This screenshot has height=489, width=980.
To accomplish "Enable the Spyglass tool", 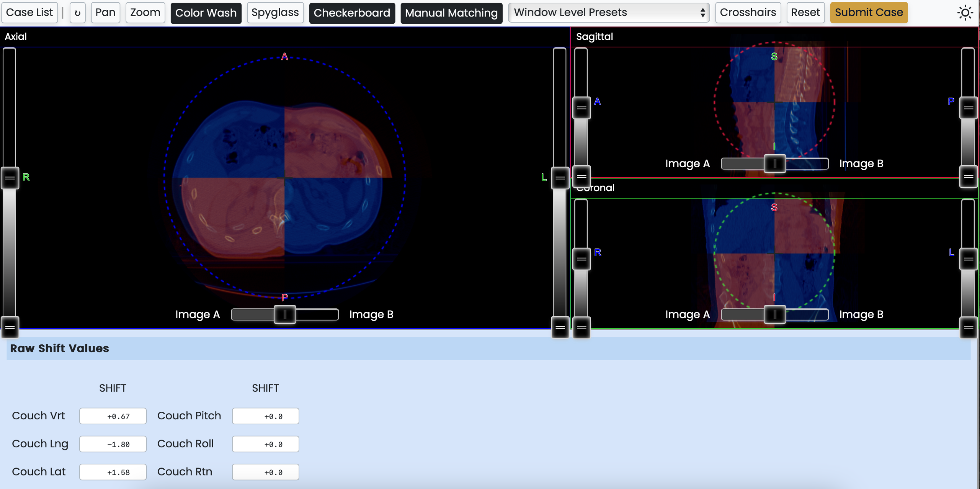I will coord(275,13).
